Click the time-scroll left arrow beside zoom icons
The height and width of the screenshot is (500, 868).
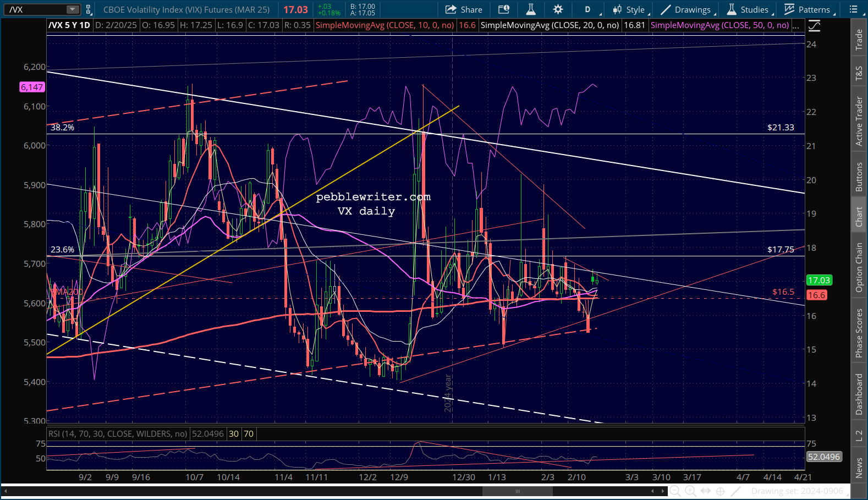coord(653,491)
